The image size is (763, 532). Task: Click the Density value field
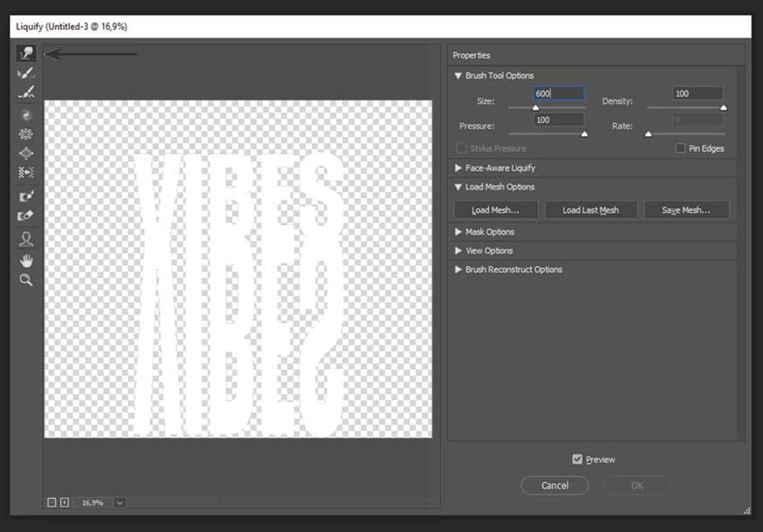tap(698, 93)
